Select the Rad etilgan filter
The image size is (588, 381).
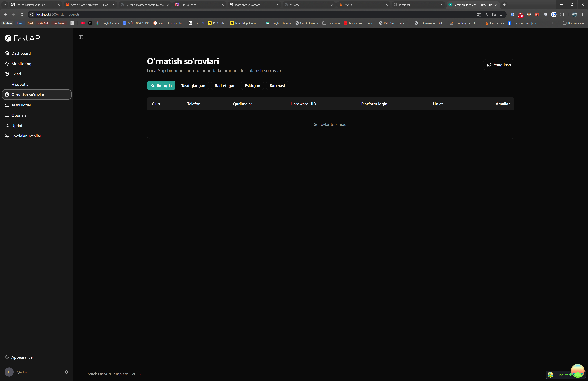(x=225, y=85)
